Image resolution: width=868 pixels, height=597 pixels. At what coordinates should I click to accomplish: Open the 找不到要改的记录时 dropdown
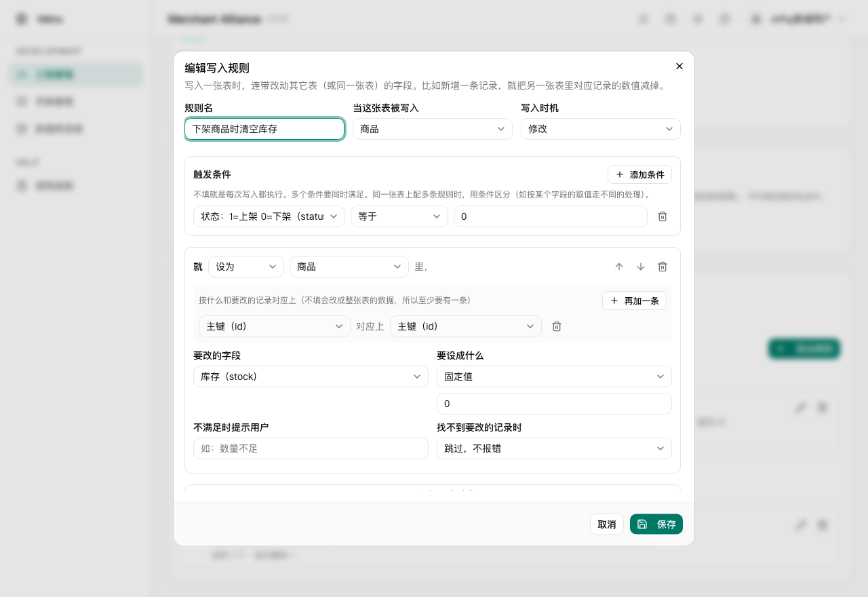click(x=554, y=448)
